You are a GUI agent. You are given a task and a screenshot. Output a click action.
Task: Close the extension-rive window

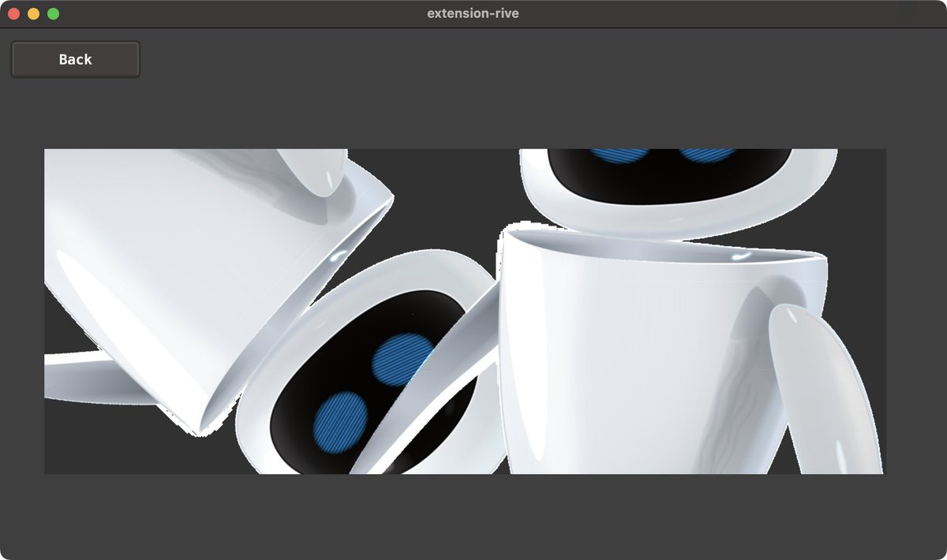coord(13,13)
